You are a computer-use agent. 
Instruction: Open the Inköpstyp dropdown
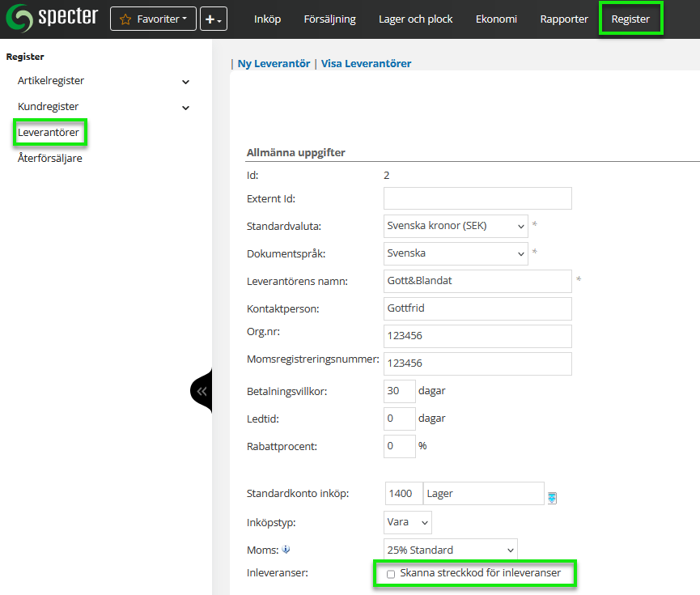(408, 522)
